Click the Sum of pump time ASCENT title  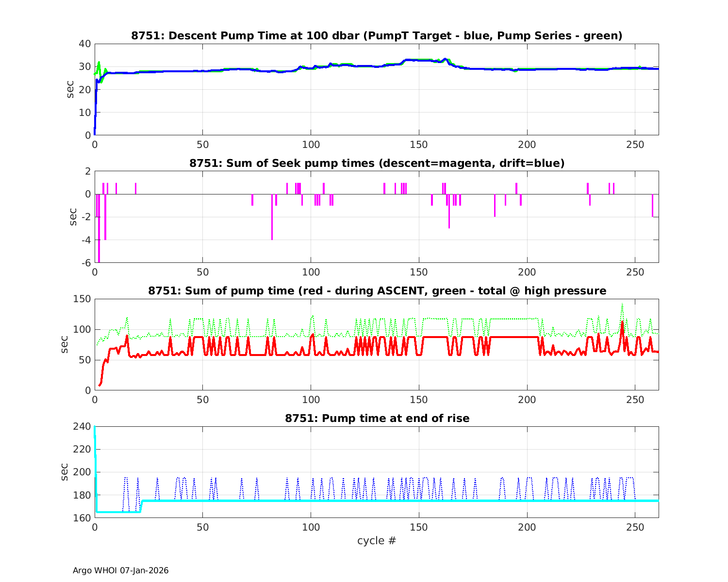377,291
